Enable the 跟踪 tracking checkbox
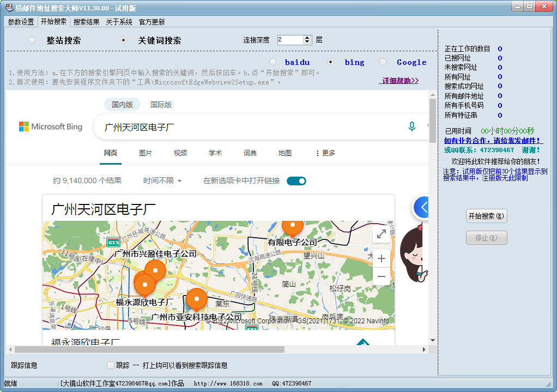This screenshot has height=392, width=557. [111, 365]
